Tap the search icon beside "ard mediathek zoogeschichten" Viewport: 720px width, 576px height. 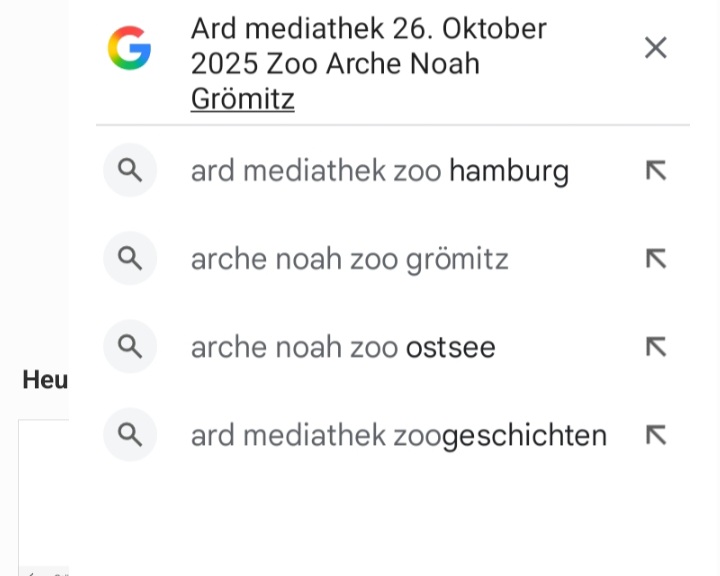tap(130, 435)
